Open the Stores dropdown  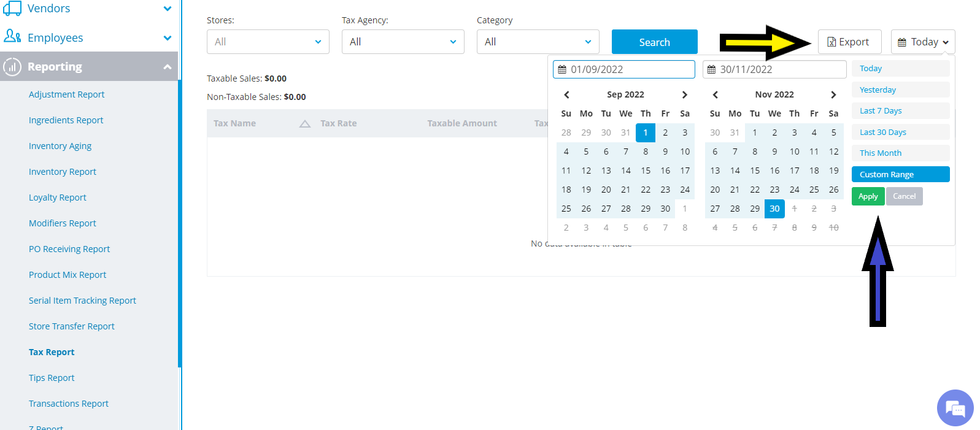[x=268, y=42]
